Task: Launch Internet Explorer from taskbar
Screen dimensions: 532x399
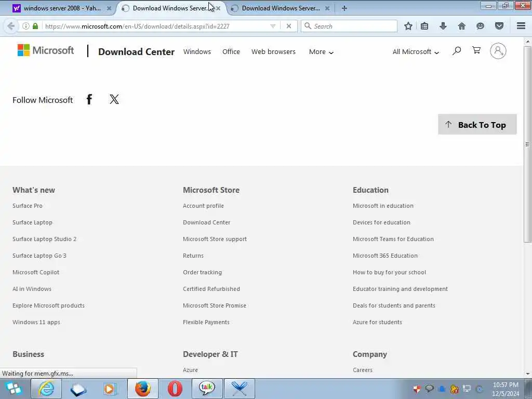Action: coord(46,389)
